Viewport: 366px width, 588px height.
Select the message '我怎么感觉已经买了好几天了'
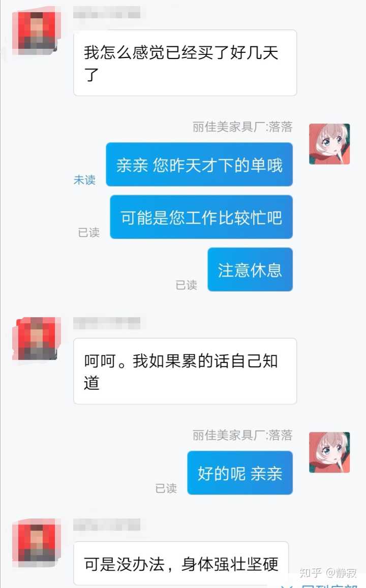coord(185,63)
